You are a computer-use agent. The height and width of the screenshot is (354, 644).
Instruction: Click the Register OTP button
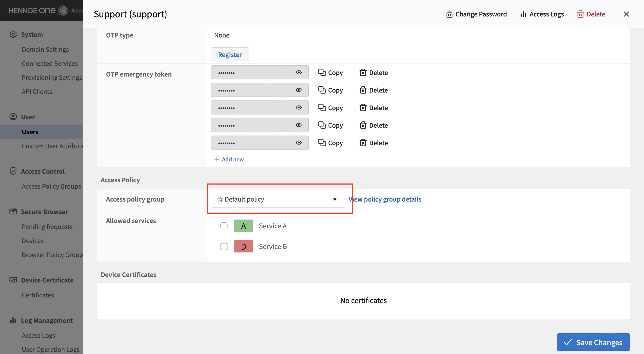230,54
